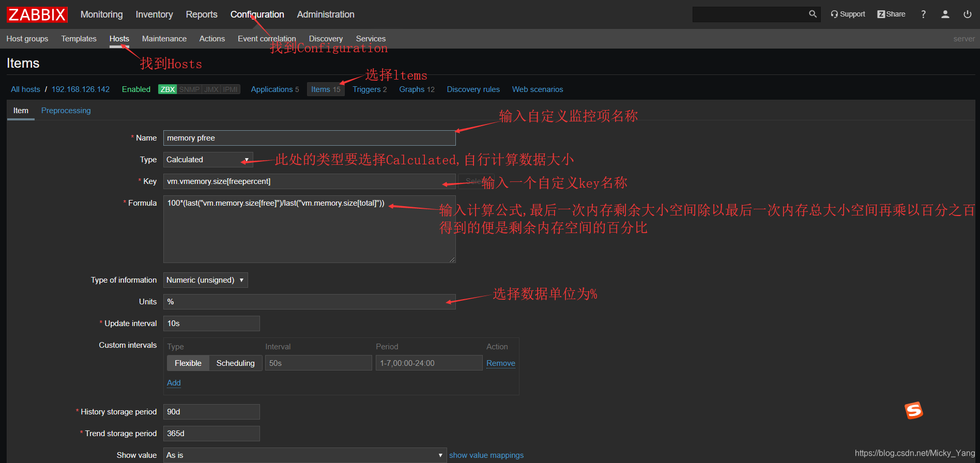Click the Name input field

(x=309, y=138)
